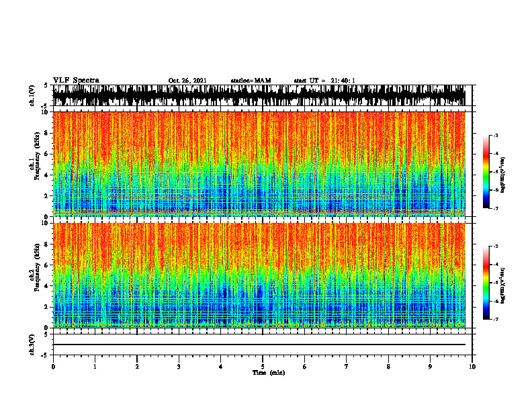Click the flat black ch.3 trace line
Screen dimensions: 532x411
pos(259,345)
